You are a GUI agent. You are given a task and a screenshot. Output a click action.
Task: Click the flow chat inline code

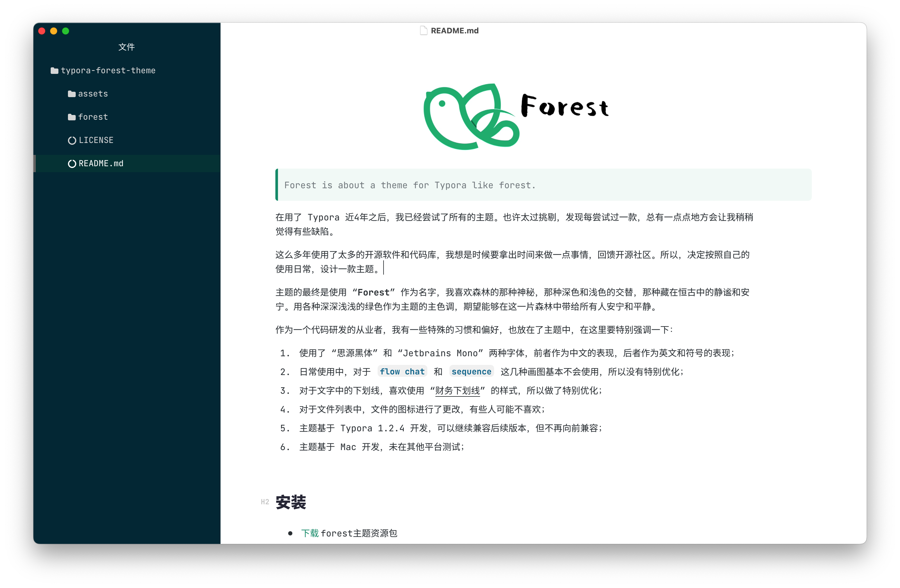402,372
